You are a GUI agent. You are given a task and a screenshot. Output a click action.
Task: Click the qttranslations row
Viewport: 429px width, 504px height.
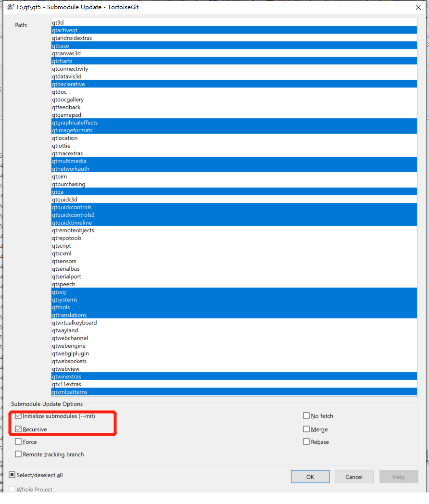click(x=234, y=315)
